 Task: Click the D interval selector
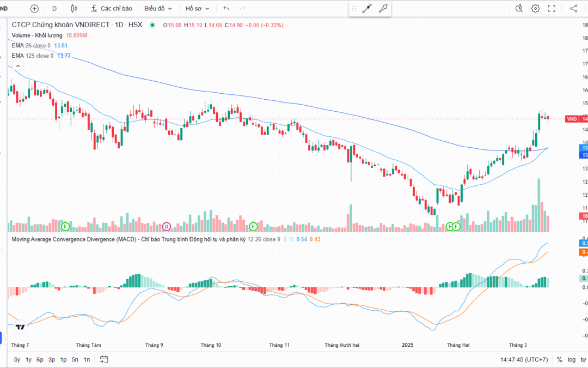click(x=54, y=9)
